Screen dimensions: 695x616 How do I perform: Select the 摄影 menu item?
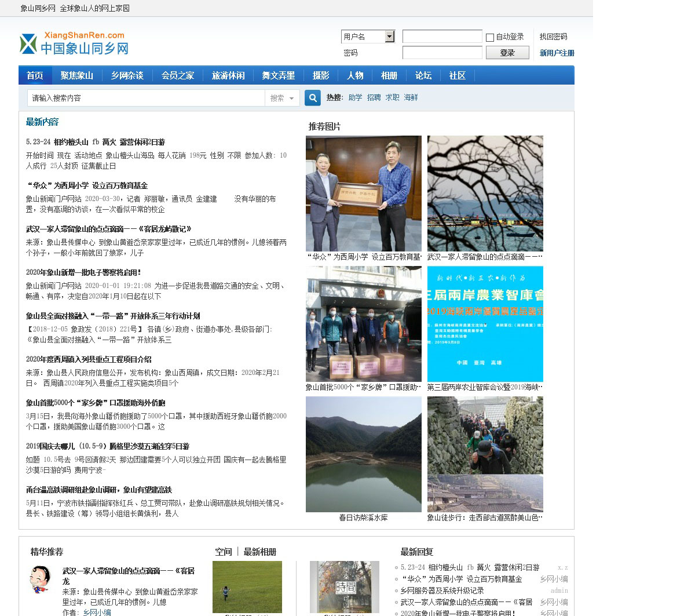(x=321, y=75)
